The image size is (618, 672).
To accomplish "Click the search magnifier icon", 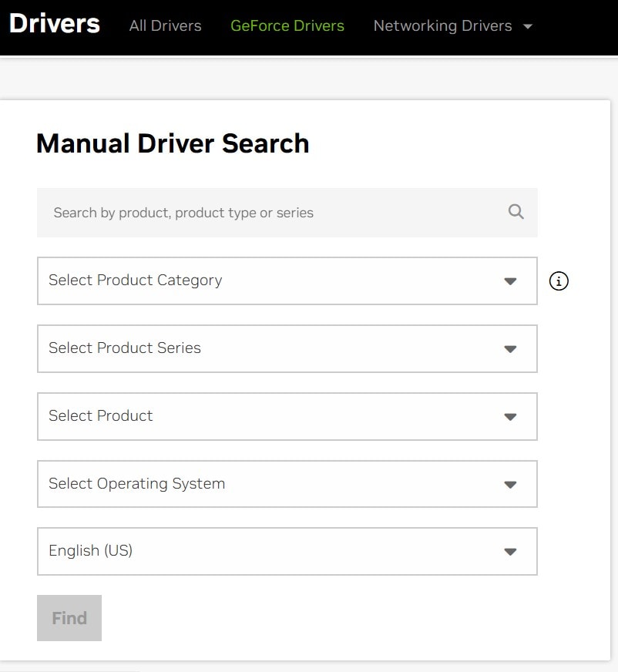I will (x=516, y=212).
